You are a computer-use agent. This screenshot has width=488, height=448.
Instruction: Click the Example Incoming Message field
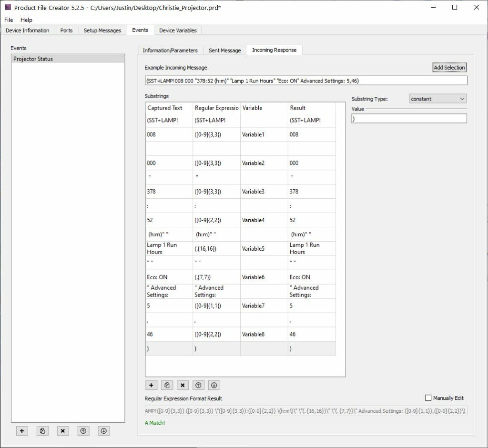pos(306,81)
